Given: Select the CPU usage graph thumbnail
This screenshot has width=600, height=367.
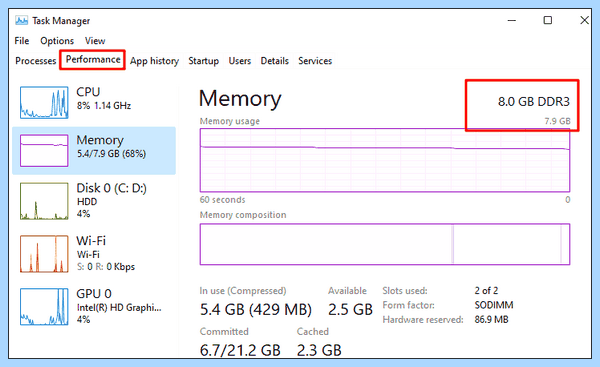Looking at the screenshot, I should (44, 102).
